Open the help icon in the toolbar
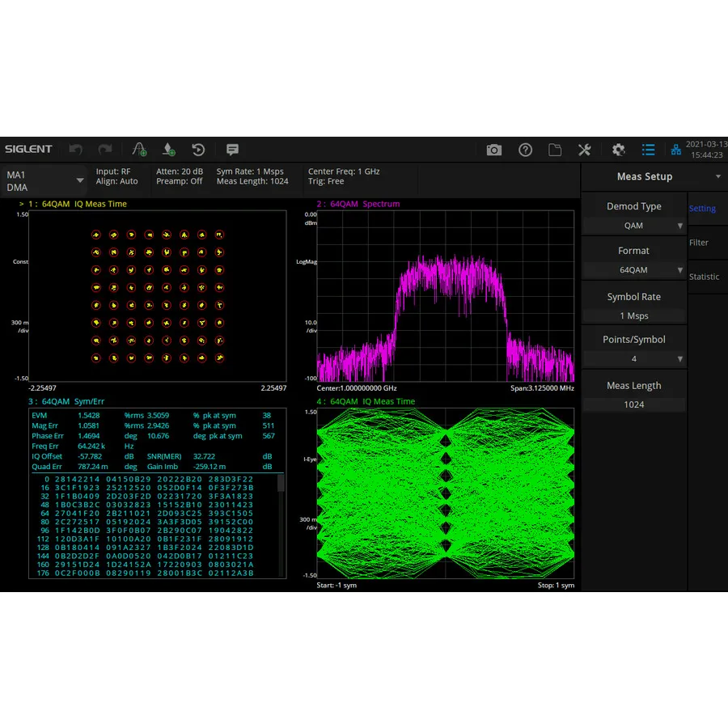Viewport: 728px width, 728px height. 525,150
